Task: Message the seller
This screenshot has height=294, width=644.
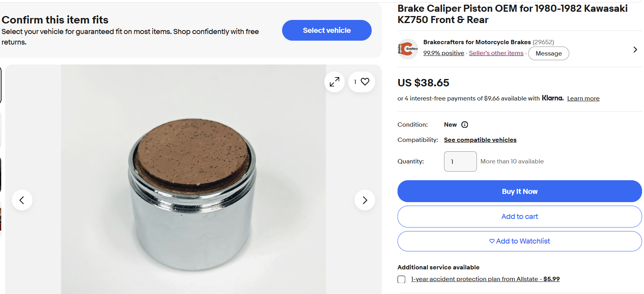Action: [549, 53]
